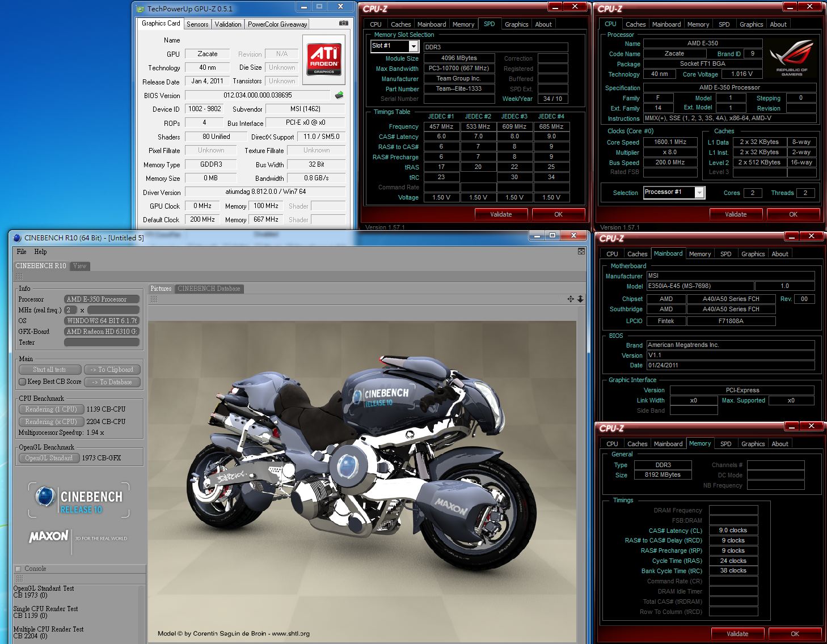Click the mainboard model E350IA-E45 (MS-7698)

pos(700,286)
